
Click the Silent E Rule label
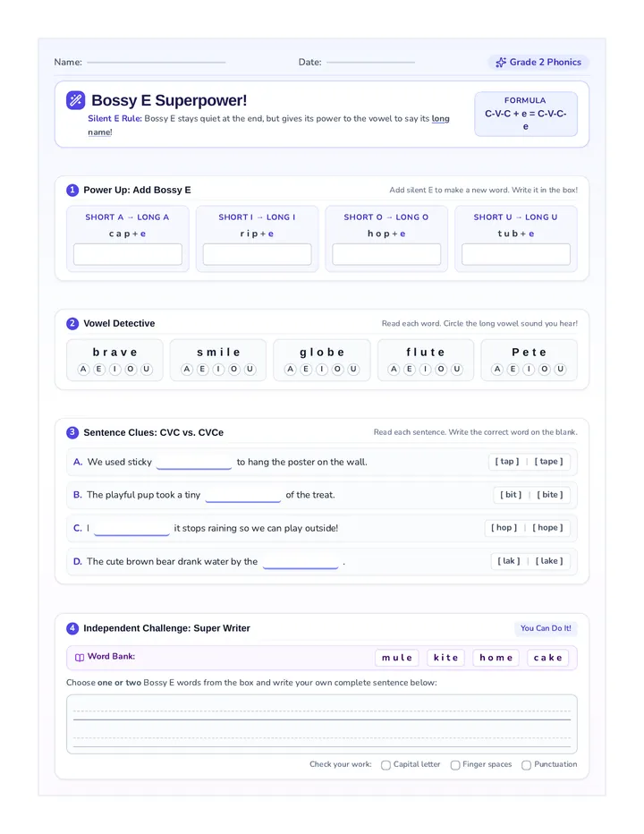pyautogui.click(x=114, y=119)
